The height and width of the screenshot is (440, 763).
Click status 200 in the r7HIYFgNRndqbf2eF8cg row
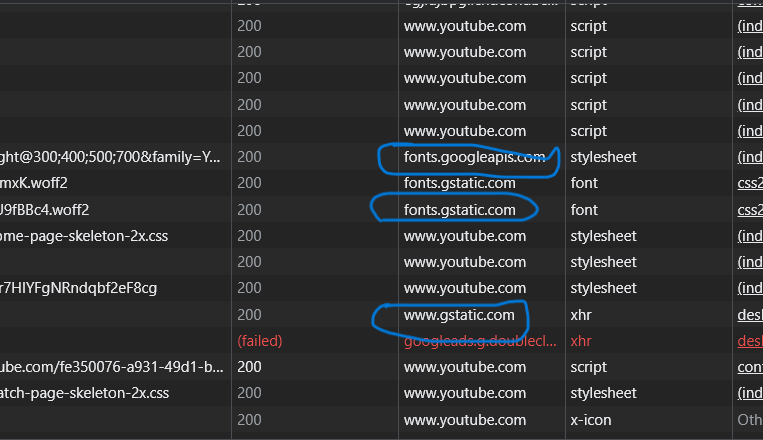pyautogui.click(x=249, y=288)
